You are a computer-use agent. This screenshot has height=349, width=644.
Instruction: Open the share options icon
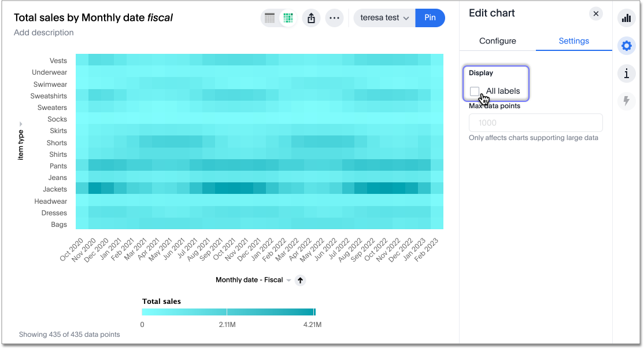coord(311,18)
